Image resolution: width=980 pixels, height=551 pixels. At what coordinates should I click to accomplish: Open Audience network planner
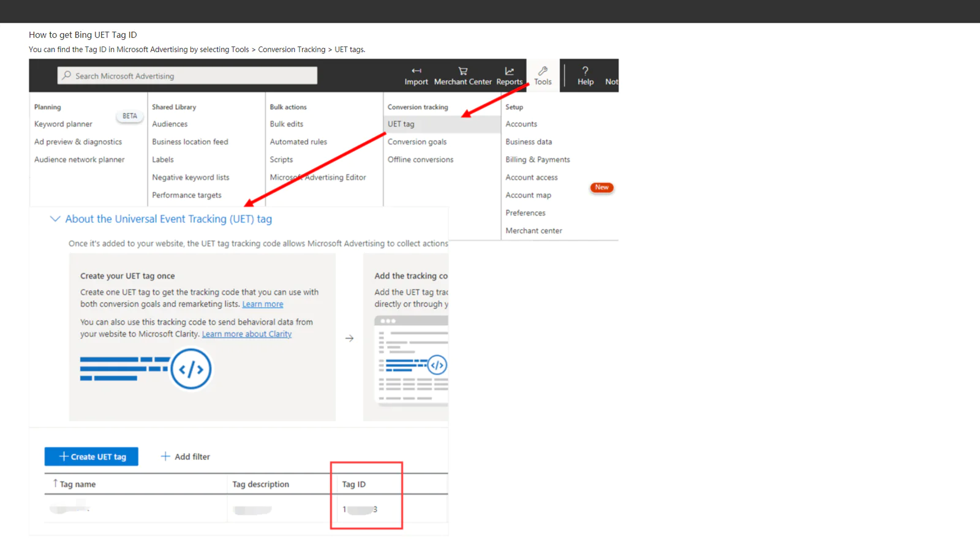coord(79,159)
